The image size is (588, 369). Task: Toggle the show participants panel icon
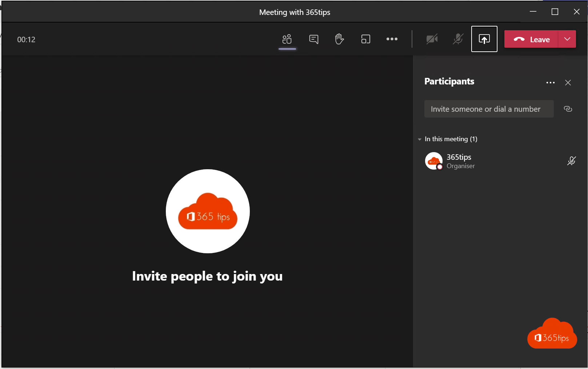[287, 39]
